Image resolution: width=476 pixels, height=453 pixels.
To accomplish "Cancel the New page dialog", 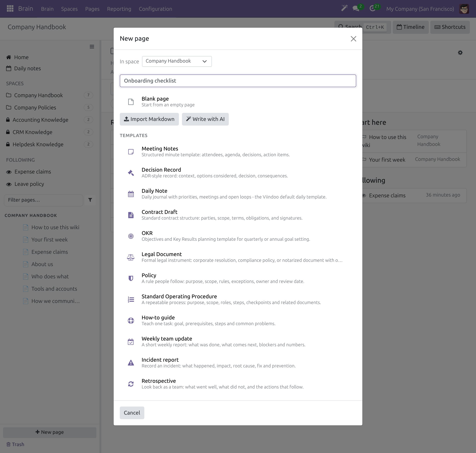I will click(132, 413).
